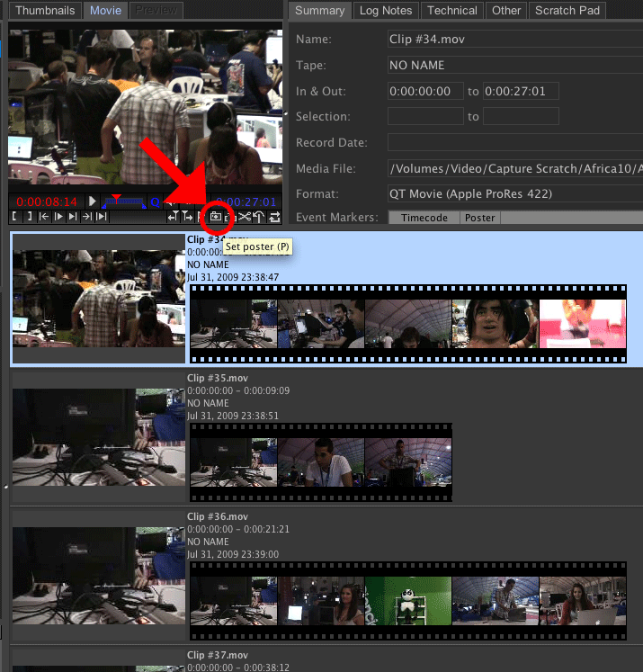
Task: Click the mark-in left bracket icon
Action: pos(15,217)
